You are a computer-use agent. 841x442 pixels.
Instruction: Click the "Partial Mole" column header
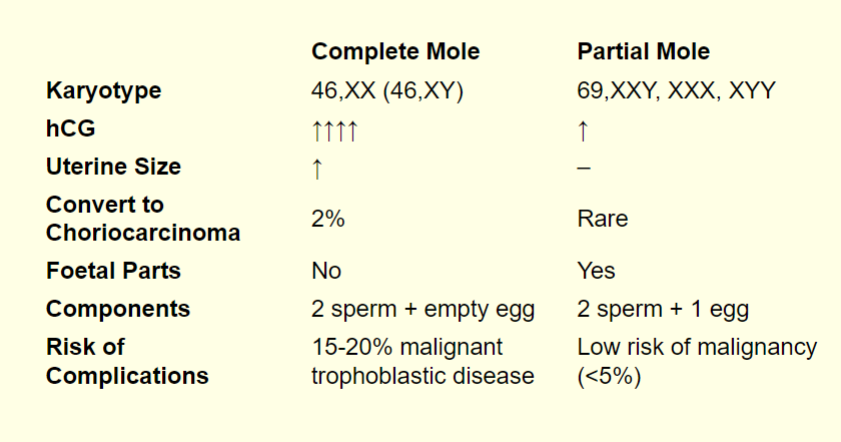643,51
